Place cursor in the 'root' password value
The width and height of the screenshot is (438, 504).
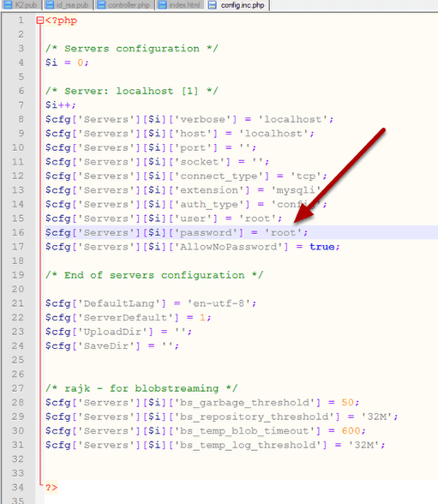click(283, 232)
